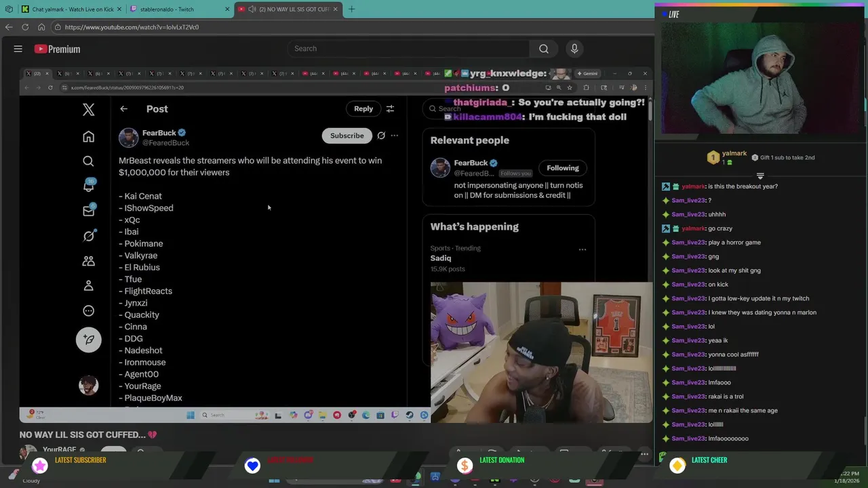Open X Communities people icon

coord(88,261)
